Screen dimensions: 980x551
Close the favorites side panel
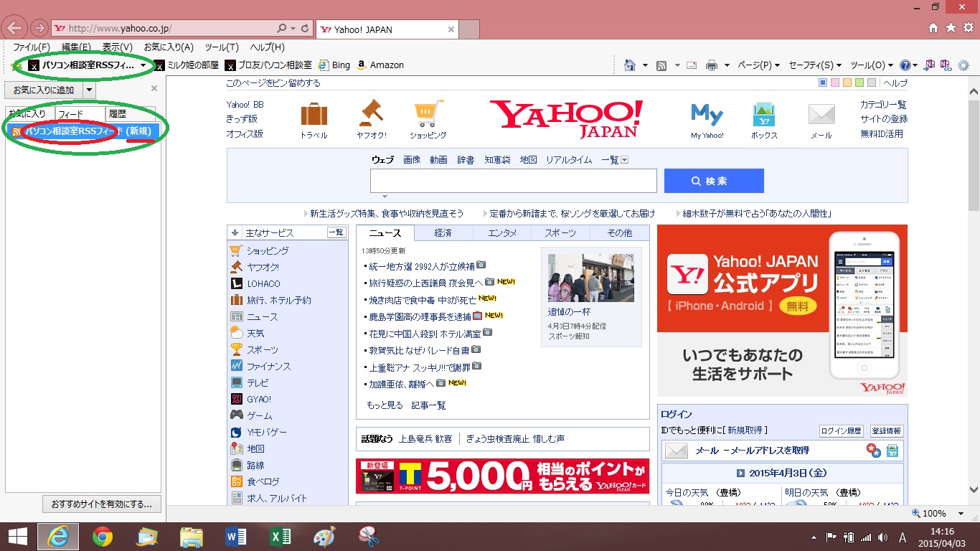pyautogui.click(x=154, y=89)
